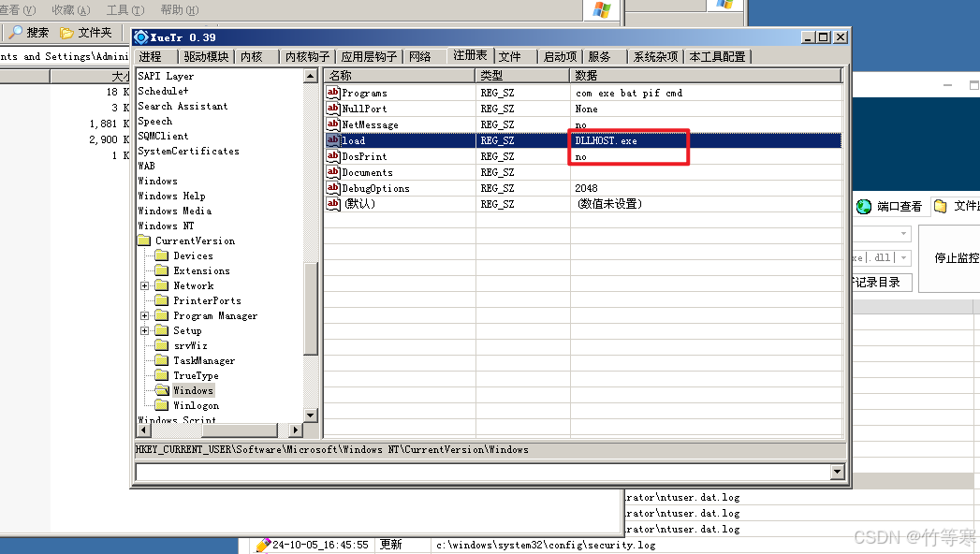The height and width of the screenshot is (554, 980).
Task: Expand the Network registry key
Action: (x=145, y=285)
